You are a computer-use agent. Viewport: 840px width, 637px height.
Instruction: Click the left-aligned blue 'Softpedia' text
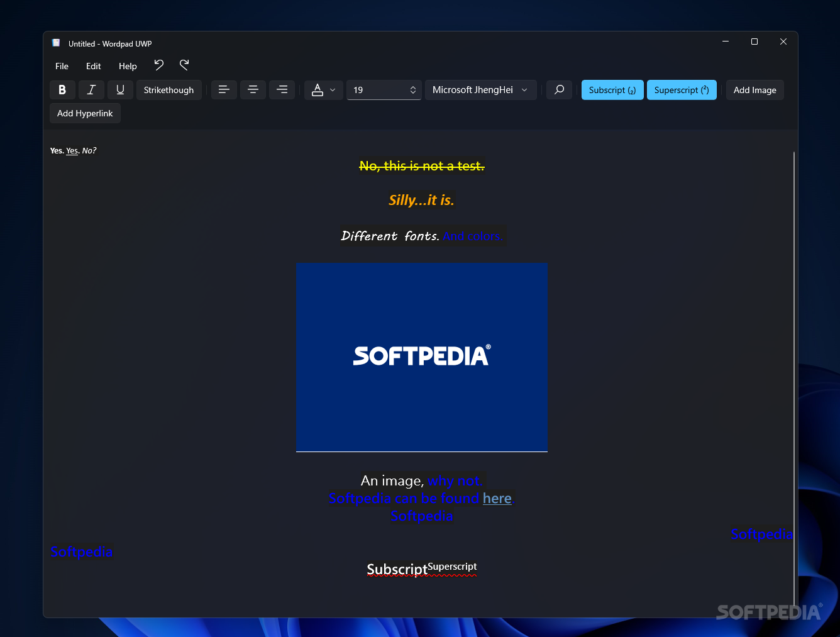pos(81,552)
